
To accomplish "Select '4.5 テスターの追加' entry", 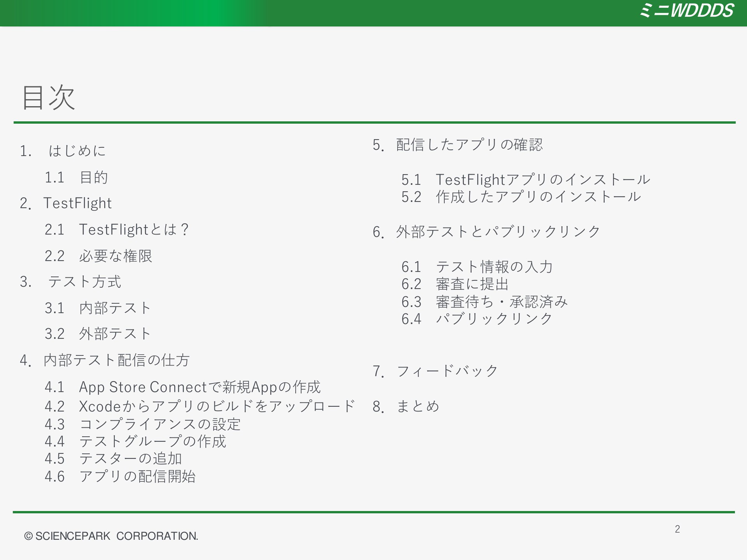I will click(113, 458).
